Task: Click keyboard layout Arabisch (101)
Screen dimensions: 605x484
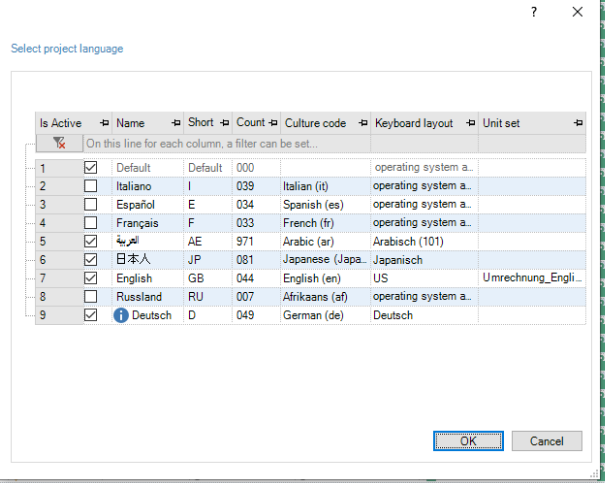Action: pyautogui.click(x=424, y=241)
